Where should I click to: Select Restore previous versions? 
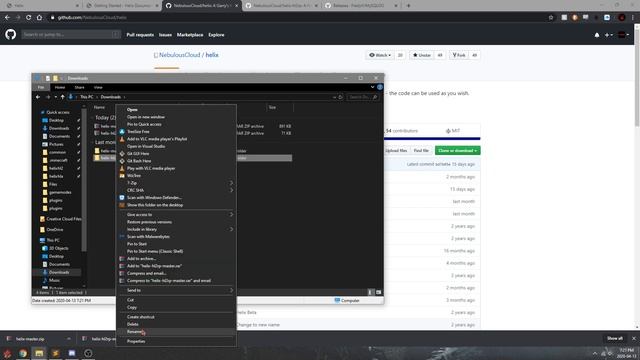click(x=149, y=222)
